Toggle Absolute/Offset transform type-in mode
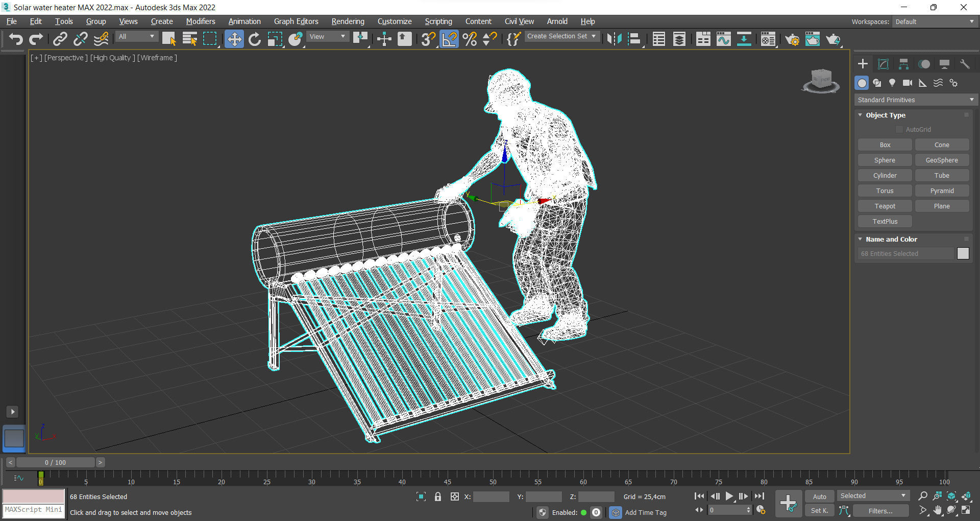This screenshot has height=521, width=980. pos(455,496)
